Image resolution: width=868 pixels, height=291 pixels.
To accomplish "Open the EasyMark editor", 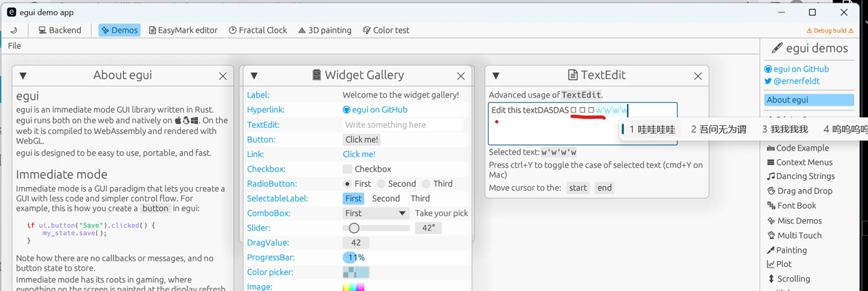I will [183, 31].
